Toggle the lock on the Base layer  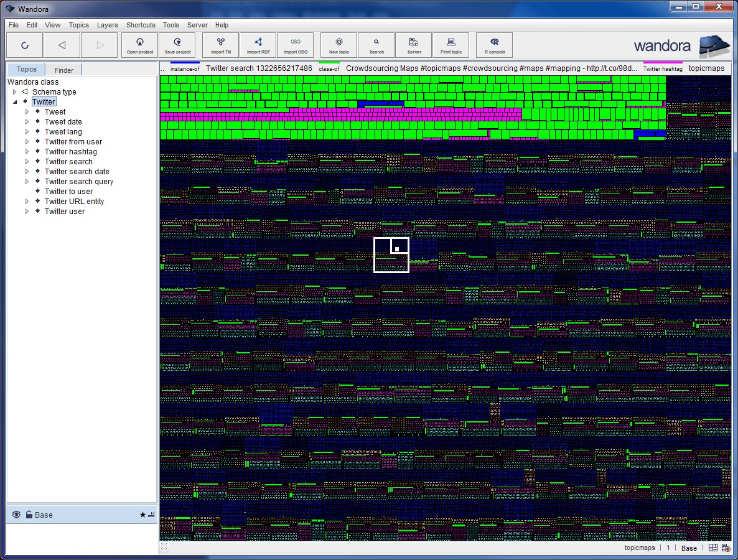pos(29,515)
